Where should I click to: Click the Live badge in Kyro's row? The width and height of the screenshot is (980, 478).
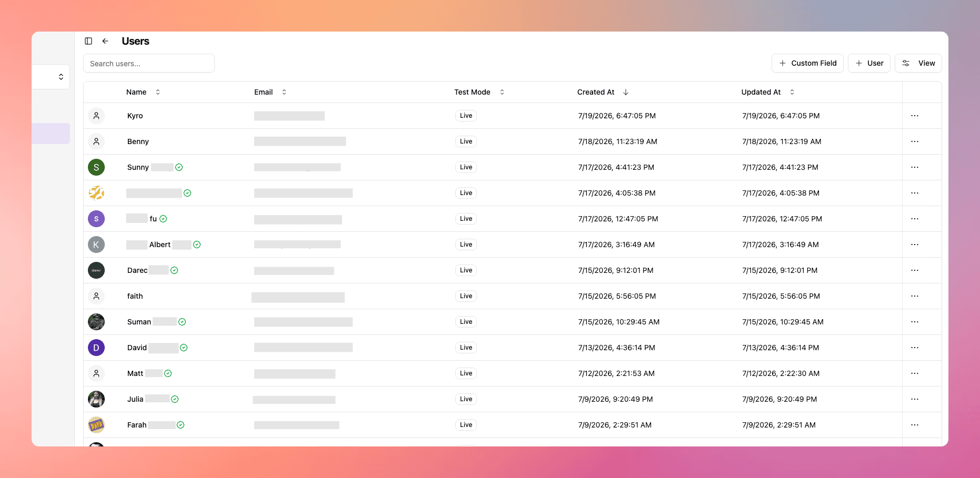coord(466,116)
